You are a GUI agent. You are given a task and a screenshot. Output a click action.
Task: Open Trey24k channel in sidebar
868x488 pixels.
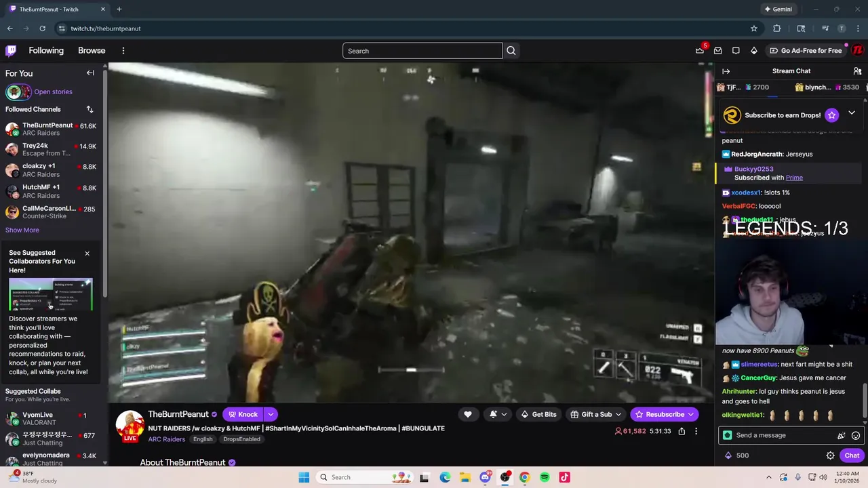click(52, 149)
